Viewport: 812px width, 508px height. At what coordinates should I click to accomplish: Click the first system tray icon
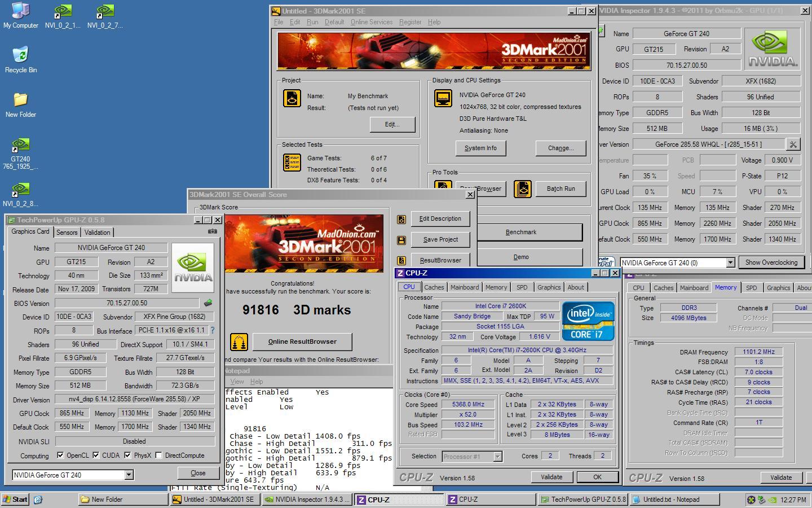[x=752, y=500]
